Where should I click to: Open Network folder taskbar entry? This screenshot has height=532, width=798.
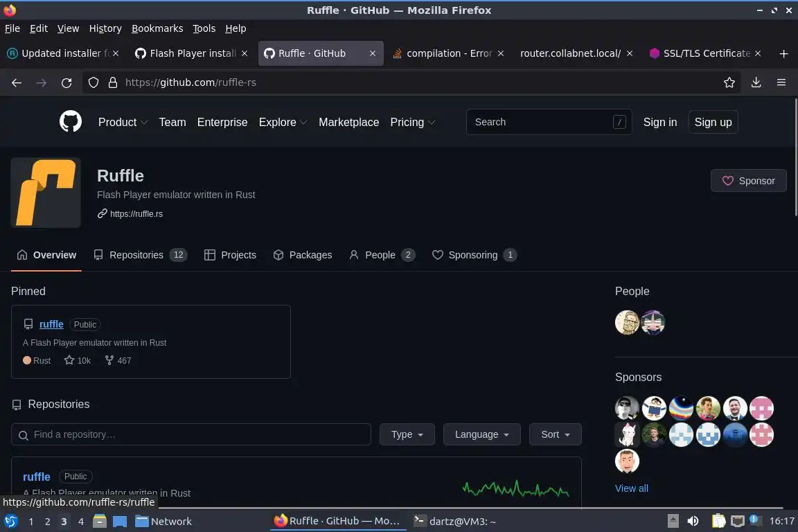163,522
